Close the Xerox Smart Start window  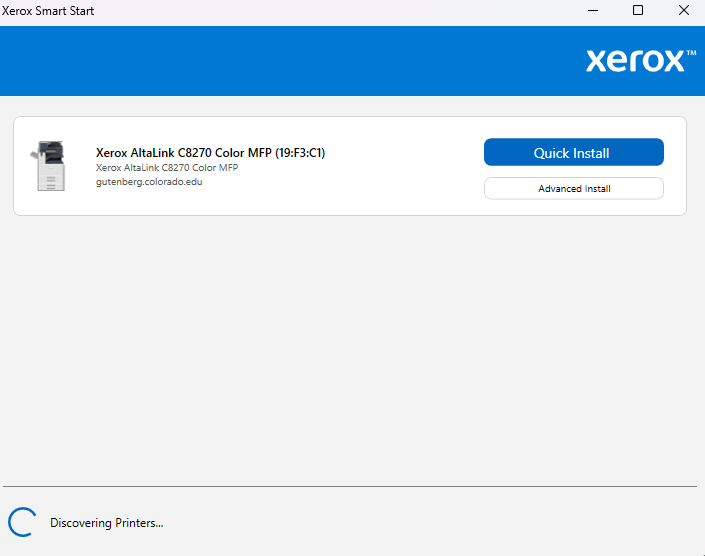[x=683, y=11]
